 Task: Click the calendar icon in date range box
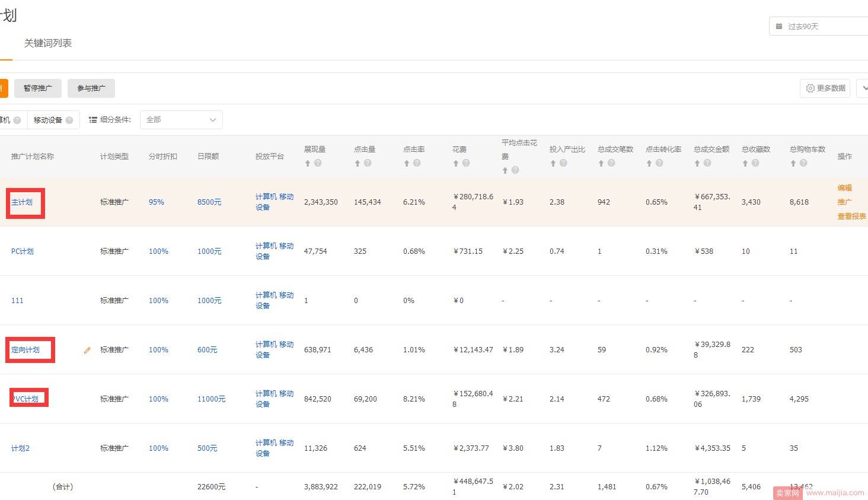pos(779,26)
